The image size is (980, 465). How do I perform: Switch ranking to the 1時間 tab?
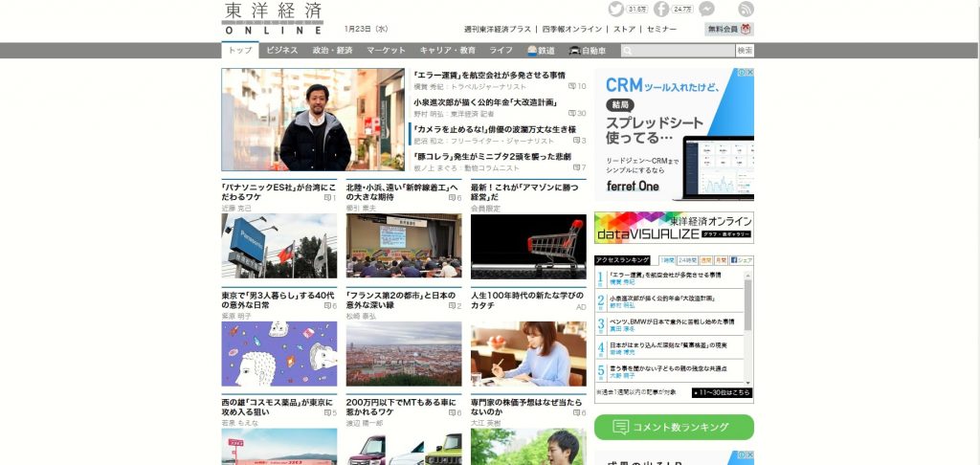[x=667, y=260]
